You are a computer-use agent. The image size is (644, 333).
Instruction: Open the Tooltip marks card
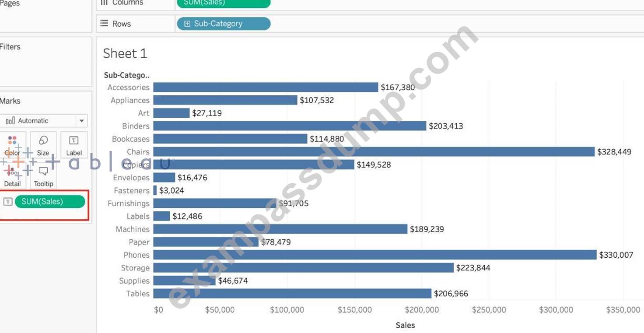pos(43,176)
